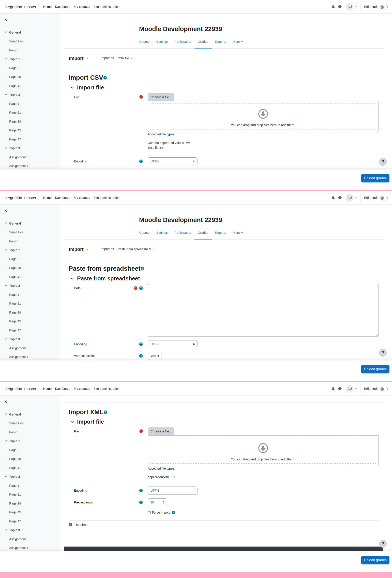Open Verbose scales Yes dropdown
This screenshot has height=578, width=392.
[155, 356]
